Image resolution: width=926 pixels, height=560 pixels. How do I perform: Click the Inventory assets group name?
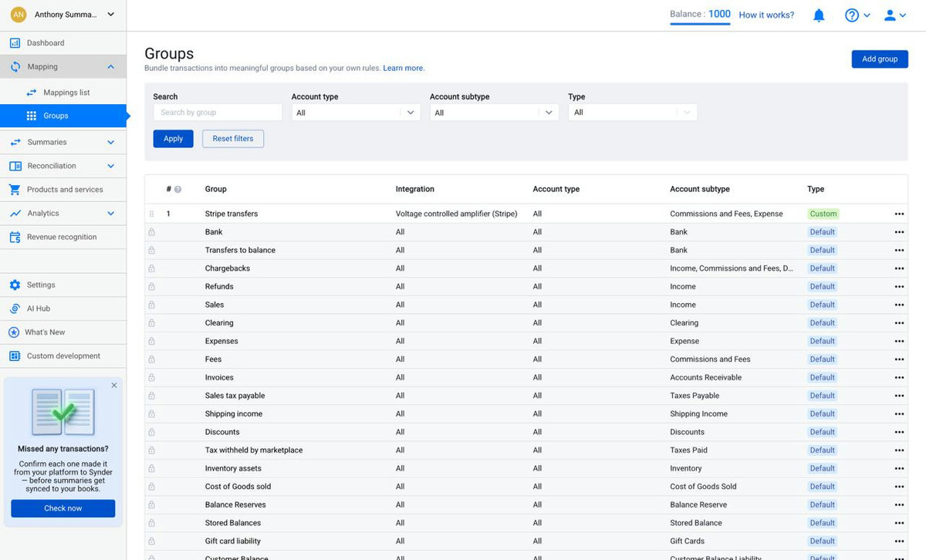coord(233,469)
